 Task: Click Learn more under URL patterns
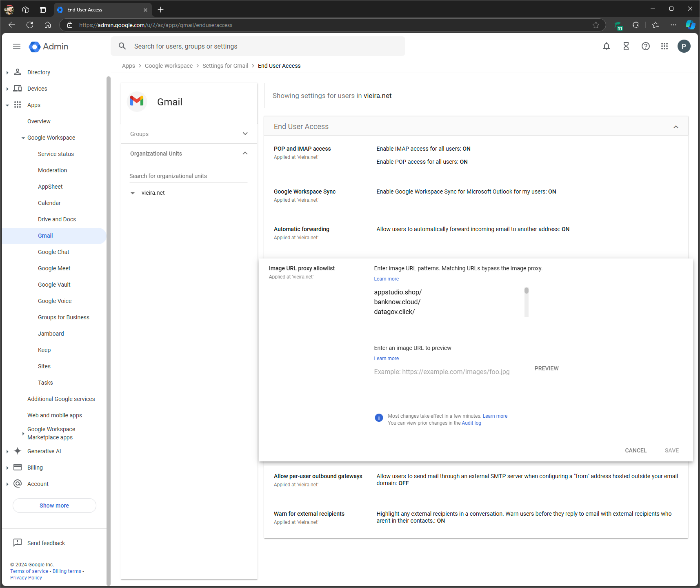coord(387,279)
